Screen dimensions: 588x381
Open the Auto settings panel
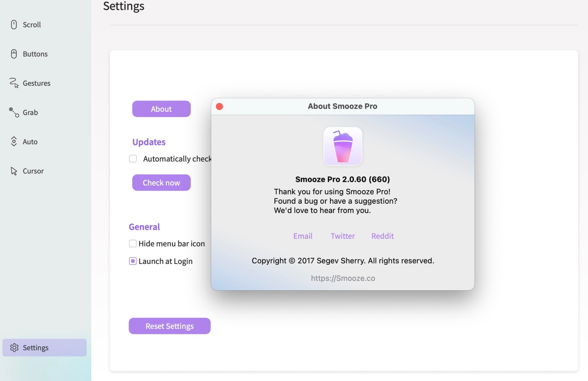[x=30, y=142]
